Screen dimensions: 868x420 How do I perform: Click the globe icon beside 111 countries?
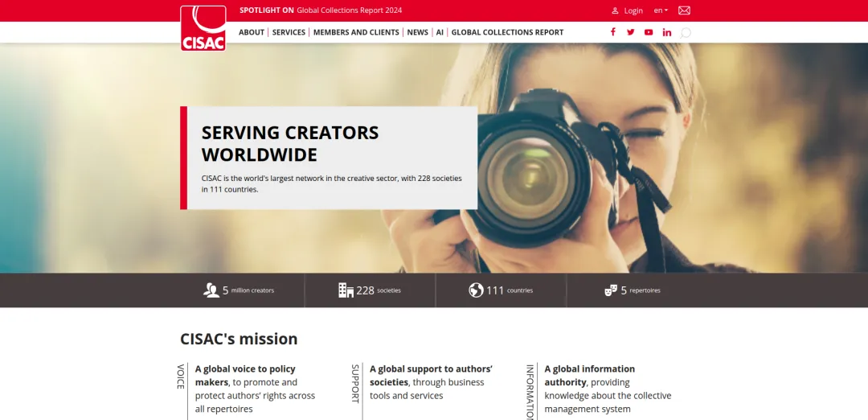tap(476, 290)
